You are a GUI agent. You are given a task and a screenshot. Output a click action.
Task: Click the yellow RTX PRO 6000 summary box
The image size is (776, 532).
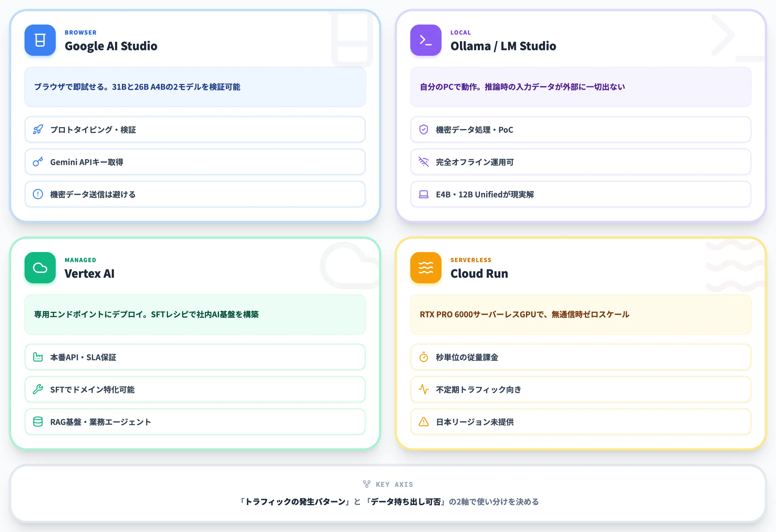tap(581, 314)
